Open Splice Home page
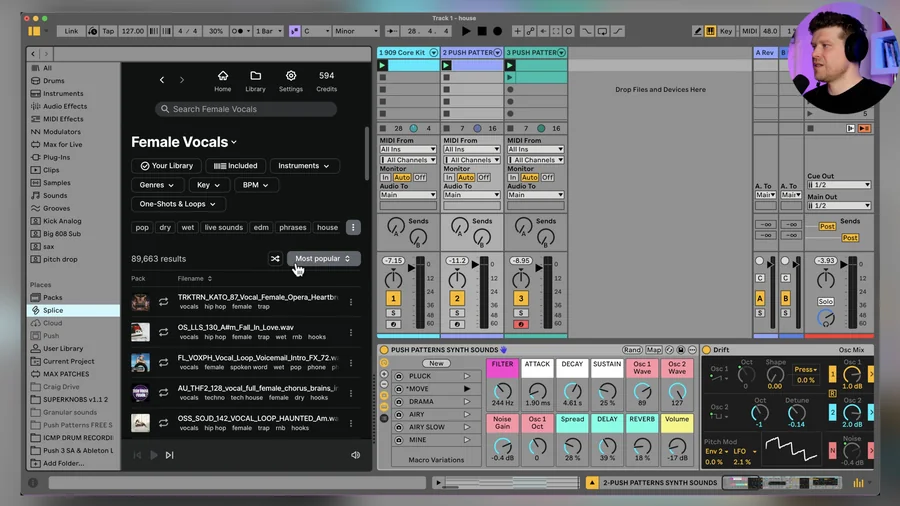The image size is (900, 506). tap(223, 81)
